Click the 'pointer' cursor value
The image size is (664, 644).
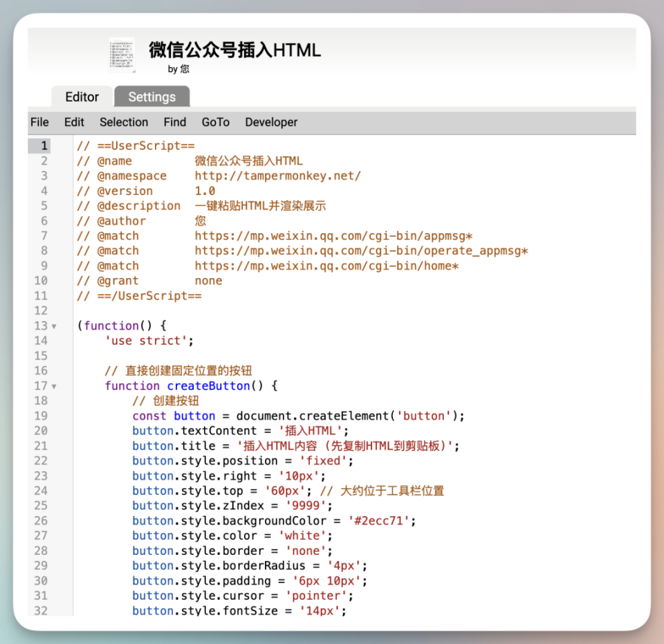[x=316, y=596]
